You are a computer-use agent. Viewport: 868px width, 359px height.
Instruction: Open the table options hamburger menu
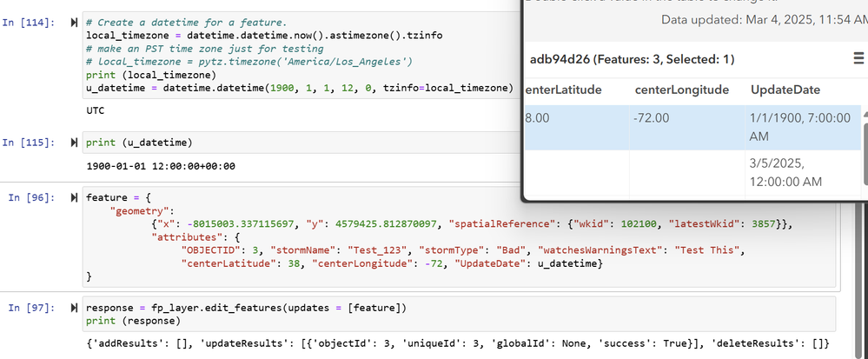[x=858, y=59]
